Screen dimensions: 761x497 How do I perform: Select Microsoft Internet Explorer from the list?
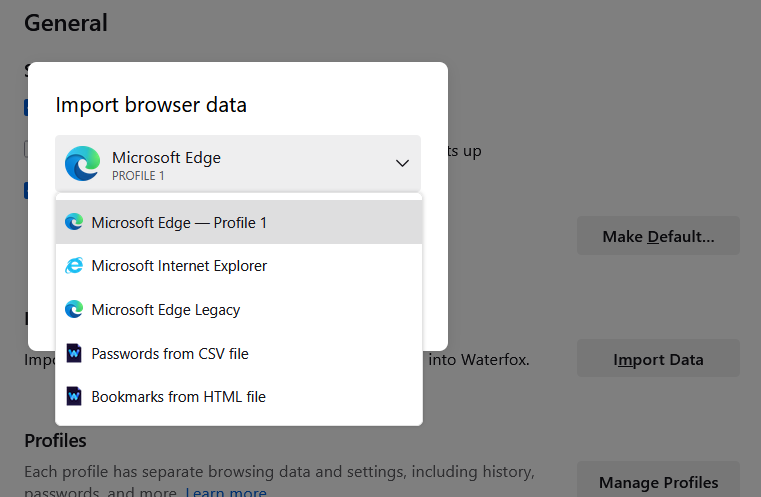(x=239, y=265)
